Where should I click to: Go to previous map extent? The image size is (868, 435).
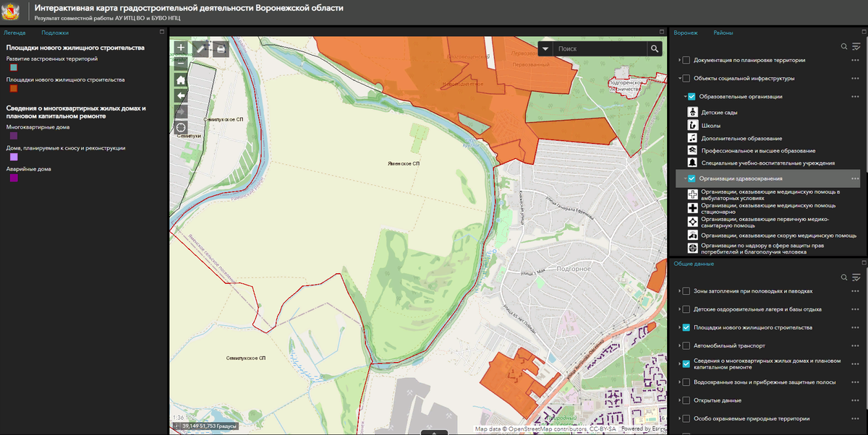point(181,95)
